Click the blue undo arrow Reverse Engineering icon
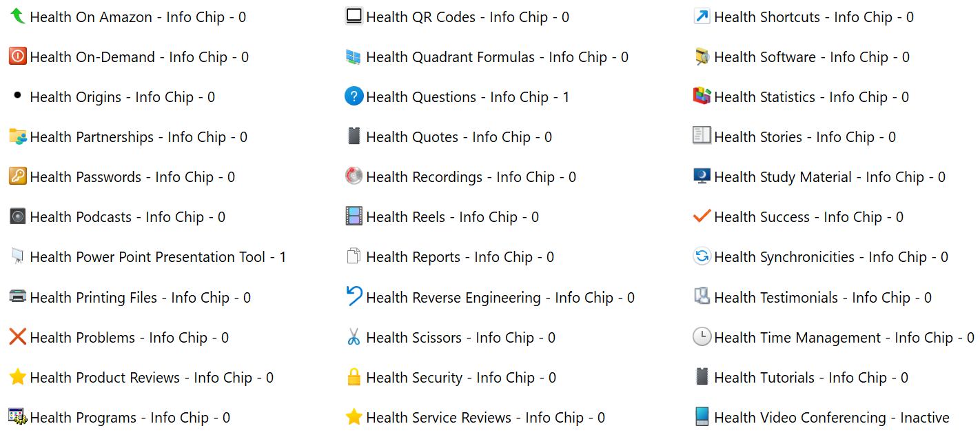Viewport: 980px width, 435px height. [354, 297]
